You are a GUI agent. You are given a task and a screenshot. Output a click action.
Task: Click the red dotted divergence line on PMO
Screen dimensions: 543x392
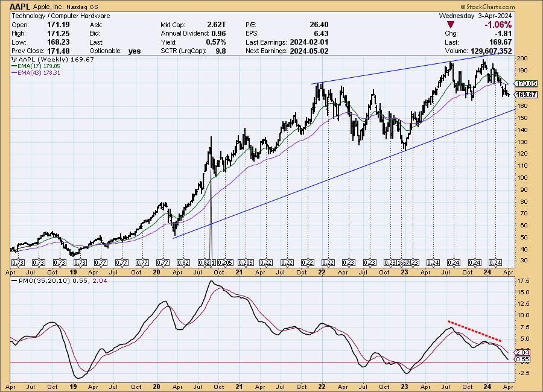(474, 331)
